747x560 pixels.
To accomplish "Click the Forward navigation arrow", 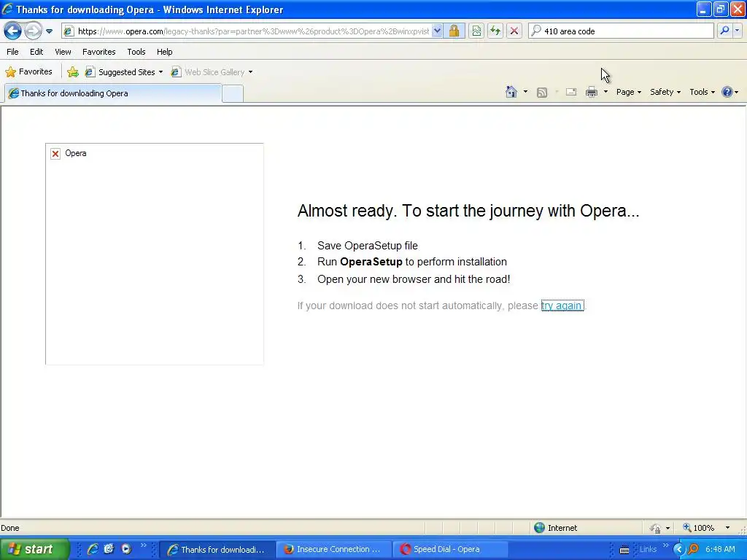I will 33,31.
